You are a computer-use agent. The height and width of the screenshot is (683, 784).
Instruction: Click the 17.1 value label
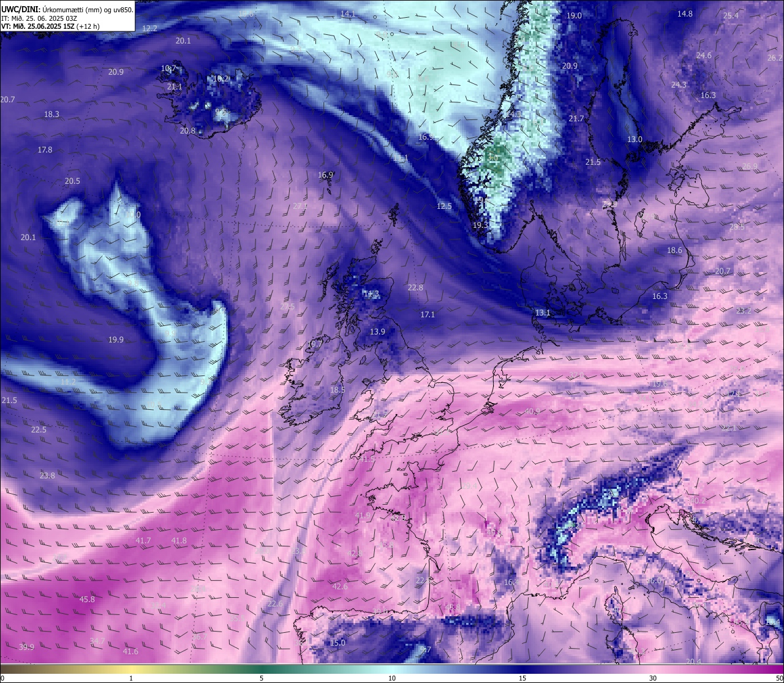(x=428, y=314)
